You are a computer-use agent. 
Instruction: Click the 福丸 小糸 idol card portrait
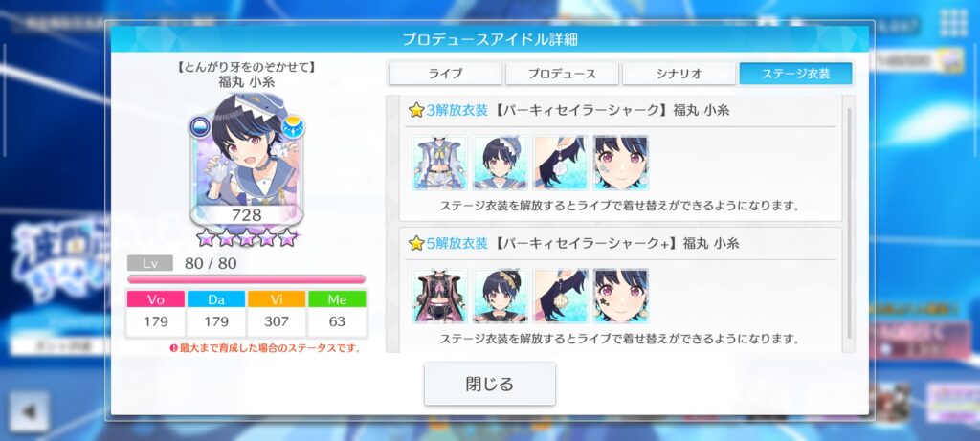tap(246, 160)
